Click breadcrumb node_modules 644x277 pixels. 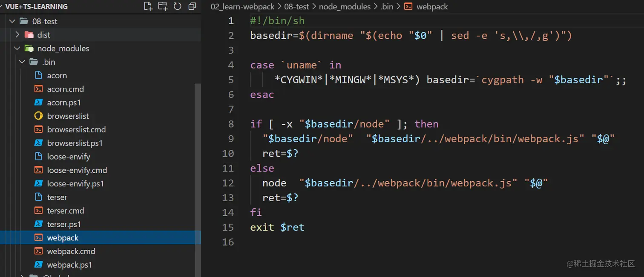point(344,7)
